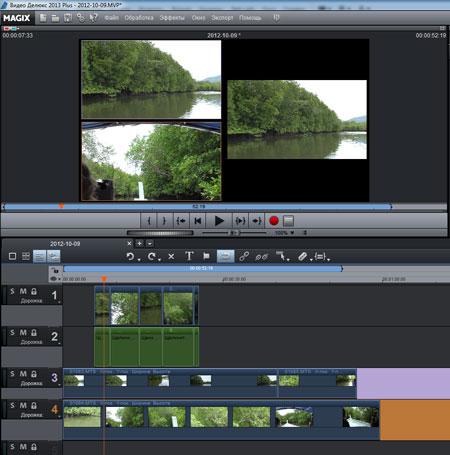Add a new movie tab with plus
The image size is (450, 455).
pyautogui.click(x=139, y=244)
